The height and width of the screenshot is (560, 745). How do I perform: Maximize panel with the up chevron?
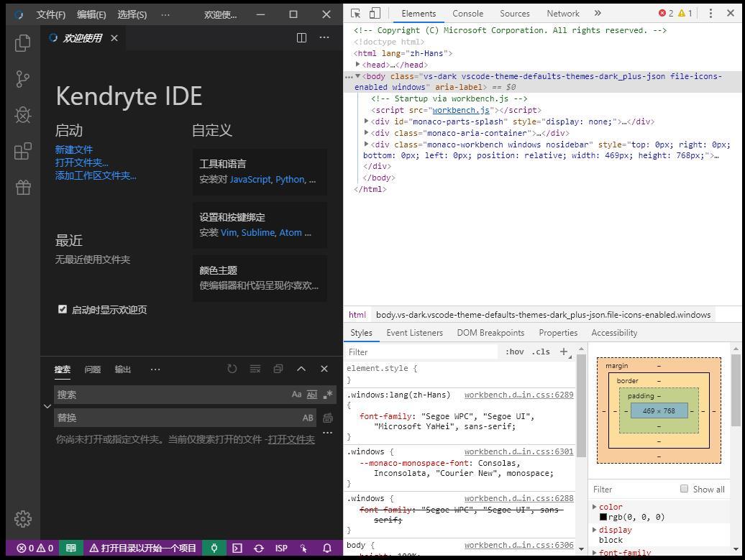(x=301, y=369)
